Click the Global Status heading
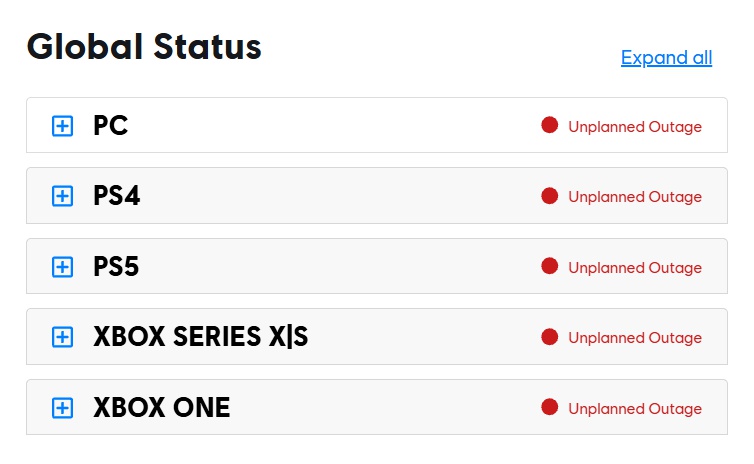This screenshot has width=754, height=464. (144, 47)
